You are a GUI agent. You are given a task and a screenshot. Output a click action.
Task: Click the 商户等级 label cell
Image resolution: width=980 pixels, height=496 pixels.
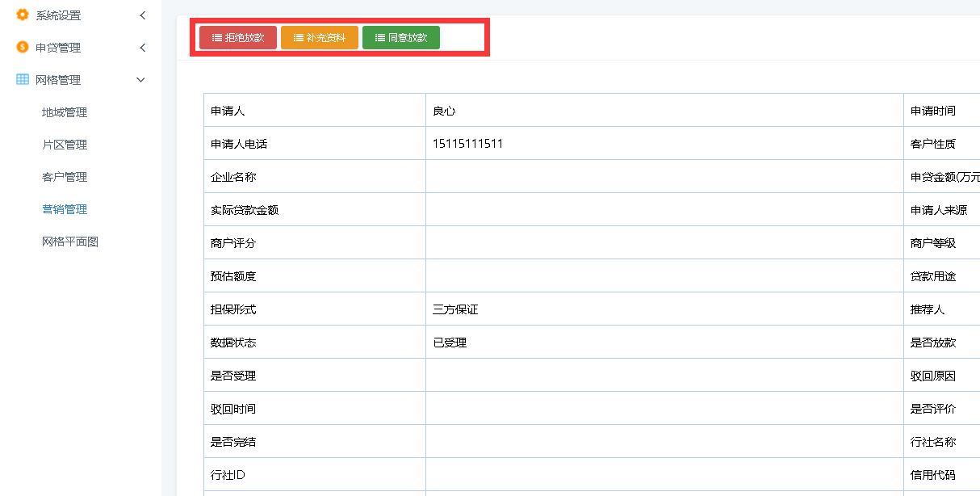(x=942, y=242)
